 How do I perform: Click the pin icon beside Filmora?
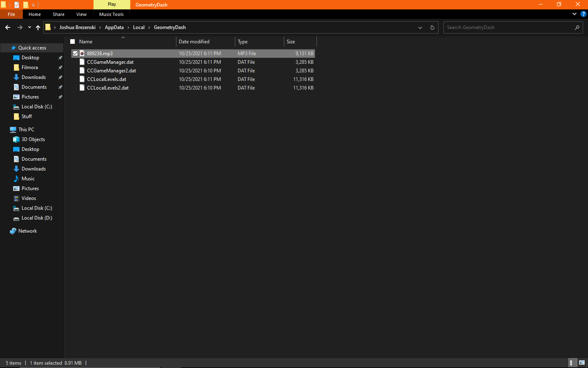[x=60, y=67]
